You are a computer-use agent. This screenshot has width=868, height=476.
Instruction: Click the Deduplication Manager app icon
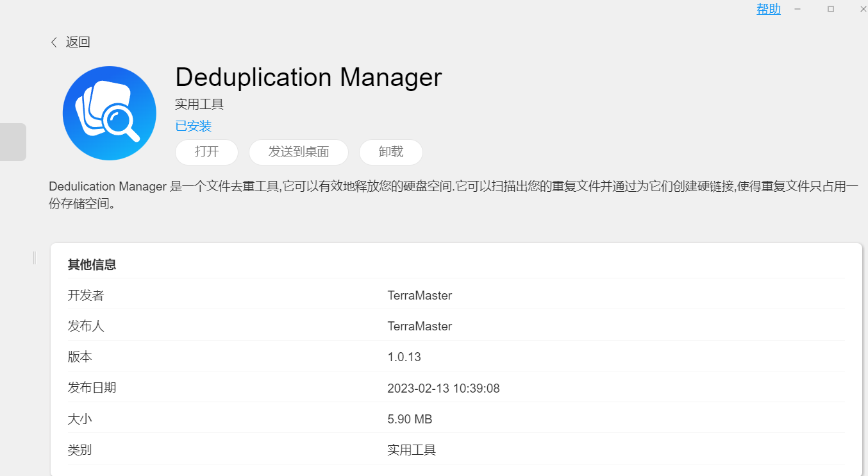110,113
